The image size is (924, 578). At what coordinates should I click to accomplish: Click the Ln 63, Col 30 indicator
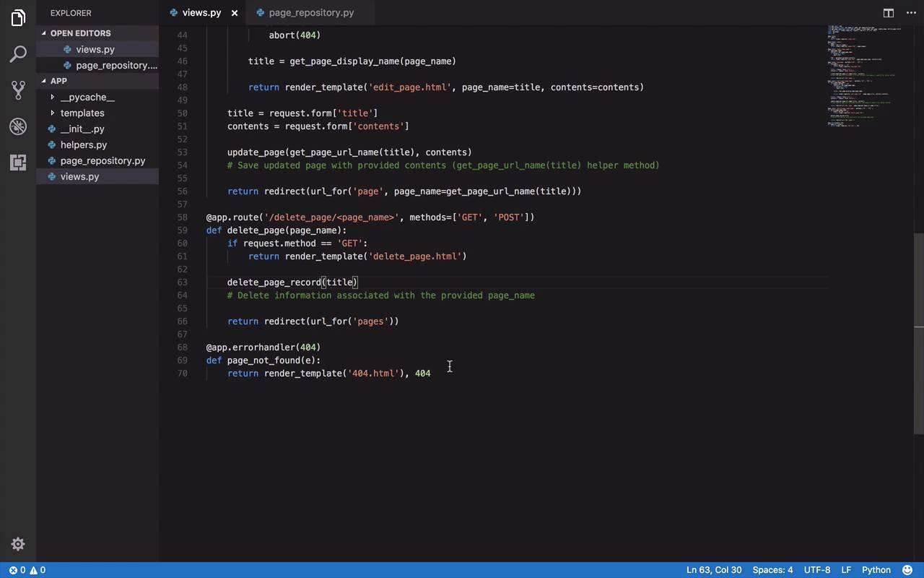(x=714, y=570)
